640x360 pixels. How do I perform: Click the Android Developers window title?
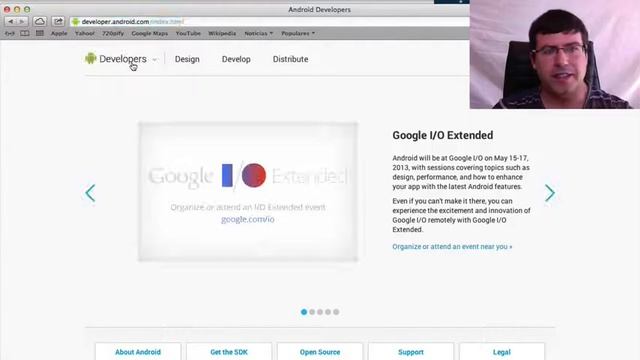(x=319, y=9)
